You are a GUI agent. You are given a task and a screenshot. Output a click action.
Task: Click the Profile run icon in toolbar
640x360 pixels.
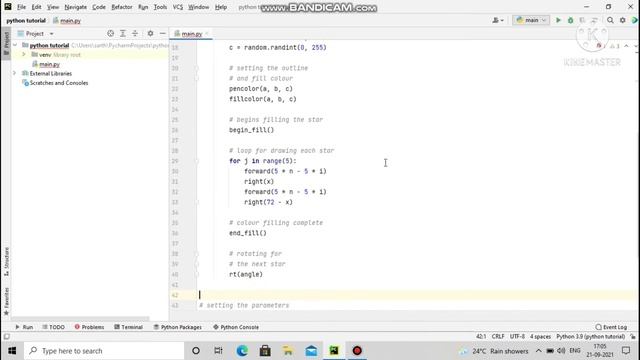click(x=594, y=20)
